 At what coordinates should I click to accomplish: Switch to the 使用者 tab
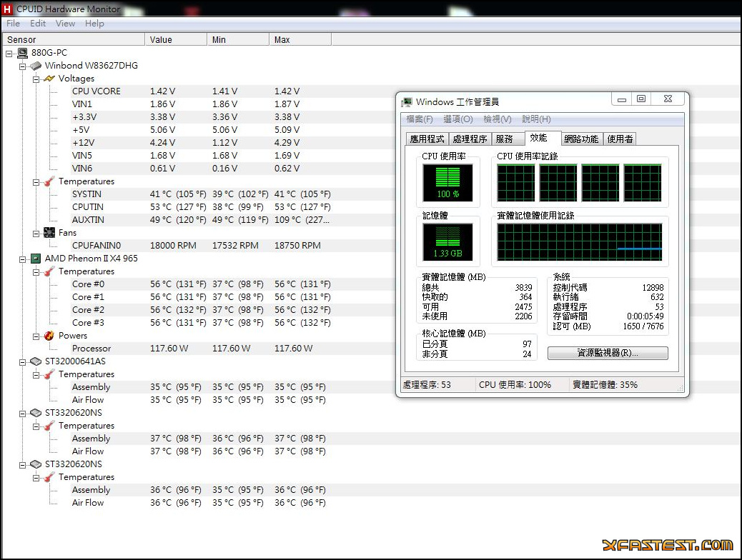(x=620, y=139)
